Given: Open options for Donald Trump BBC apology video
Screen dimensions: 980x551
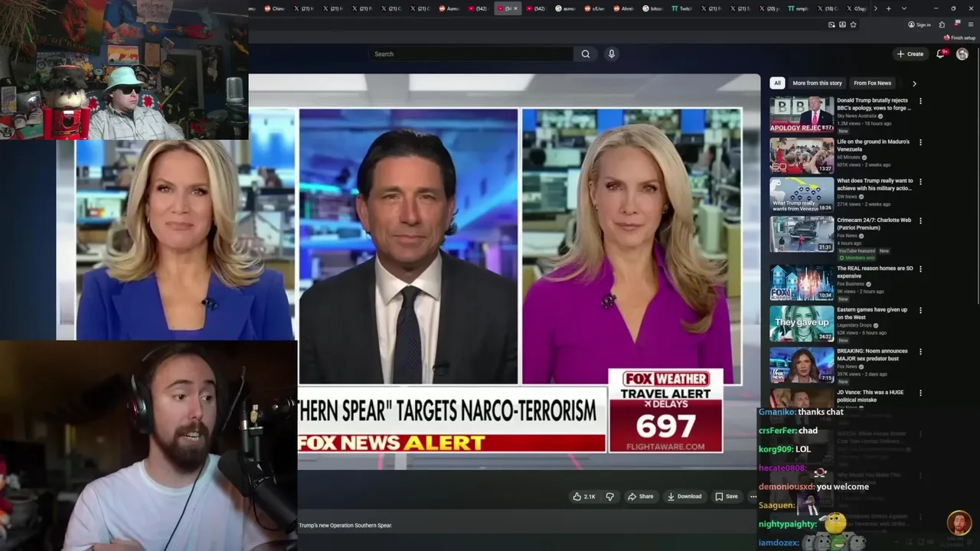Looking at the screenshot, I should 920,101.
